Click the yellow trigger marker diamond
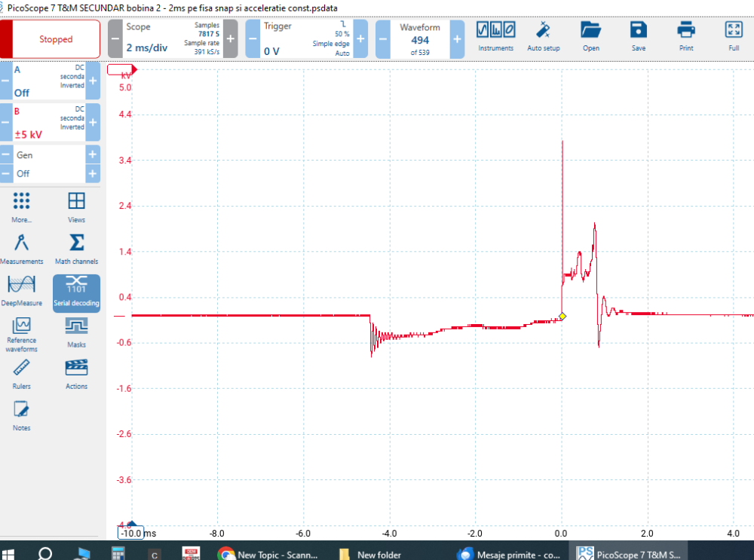This screenshot has width=754, height=560. 562,316
